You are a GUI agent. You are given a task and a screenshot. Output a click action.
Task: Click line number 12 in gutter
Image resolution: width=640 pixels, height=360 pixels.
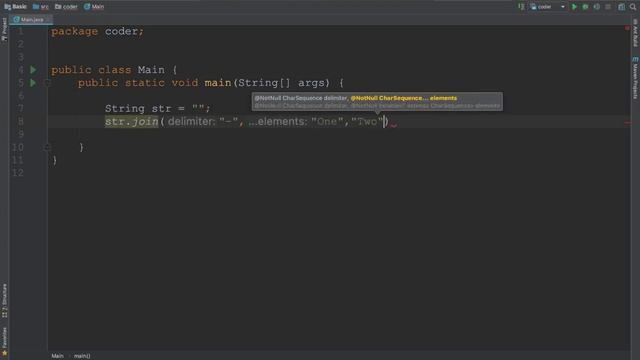coord(18,173)
